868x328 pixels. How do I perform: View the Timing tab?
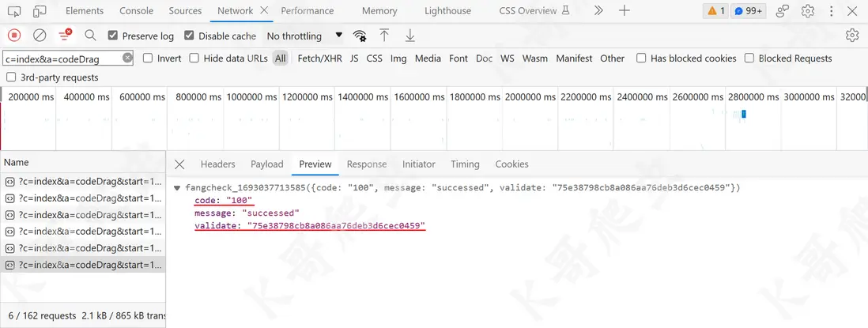pos(465,164)
